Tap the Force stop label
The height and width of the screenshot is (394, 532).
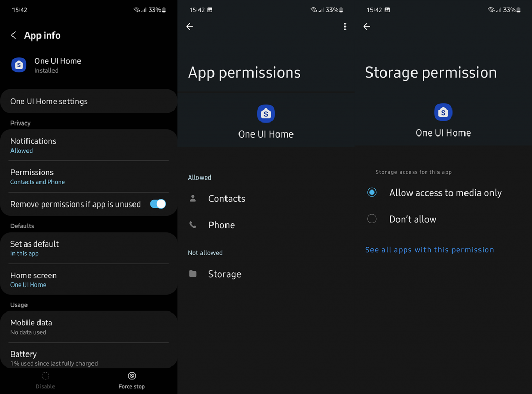coord(131,387)
